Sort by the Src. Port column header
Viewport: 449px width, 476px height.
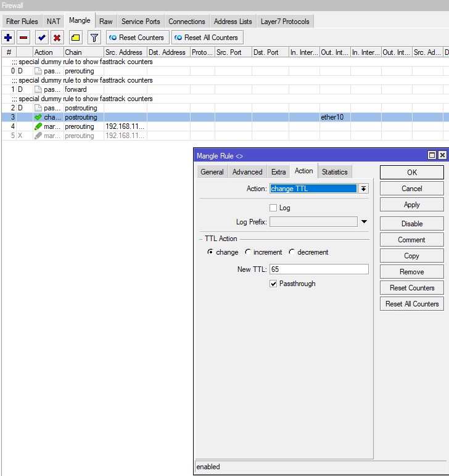pos(233,52)
